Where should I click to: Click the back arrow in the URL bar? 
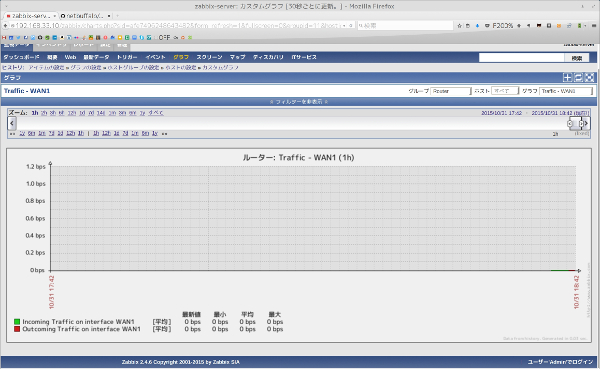tap(5, 26)
